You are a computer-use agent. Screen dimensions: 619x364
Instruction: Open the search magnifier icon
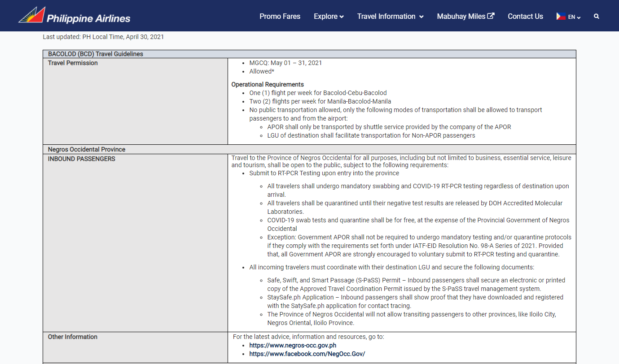[597, 16]
